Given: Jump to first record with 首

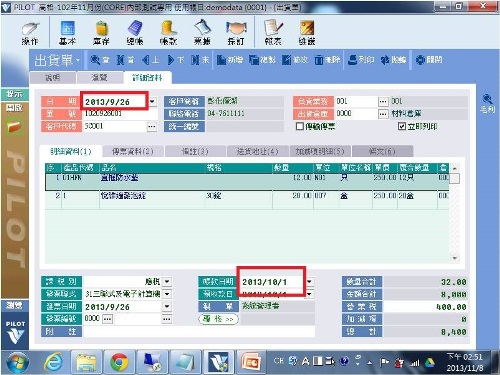Looking at the screenshot, I should 126,60.
